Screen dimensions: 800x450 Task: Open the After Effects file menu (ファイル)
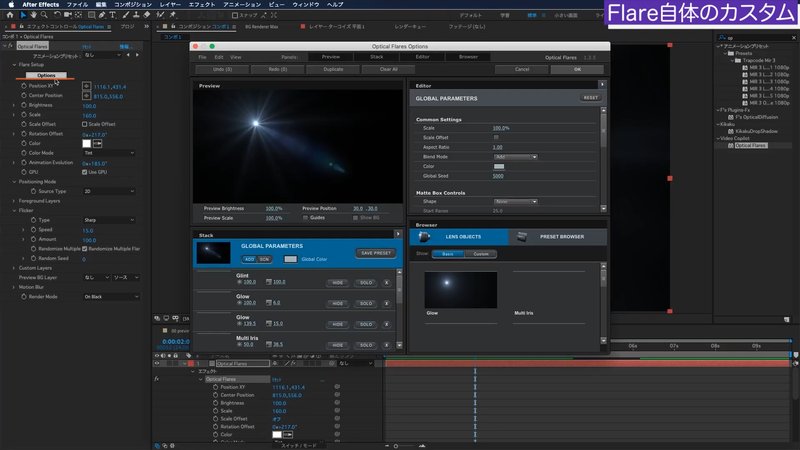pyautogui.click(x=77, y=4)
